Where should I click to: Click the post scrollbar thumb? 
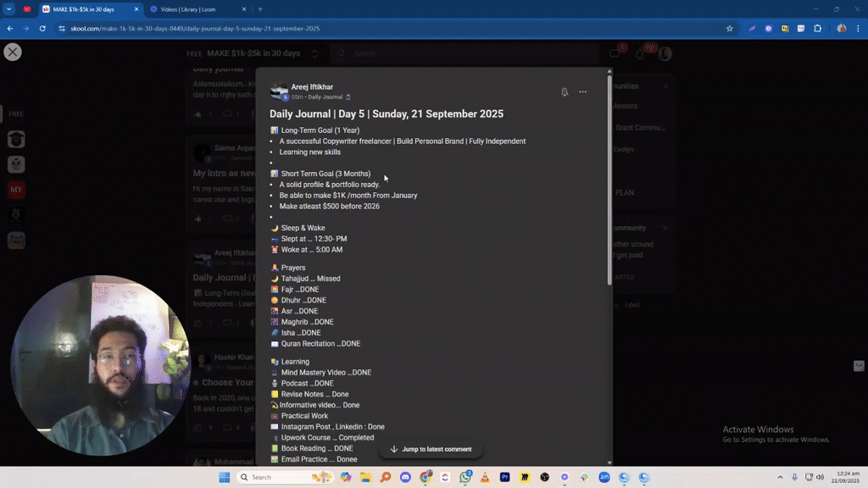pos(609,180)
